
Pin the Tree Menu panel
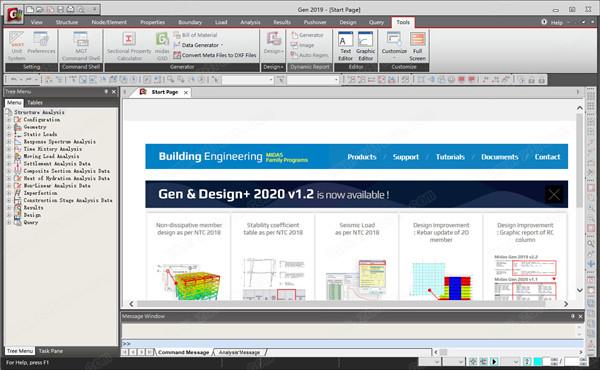tap(106, 92)
